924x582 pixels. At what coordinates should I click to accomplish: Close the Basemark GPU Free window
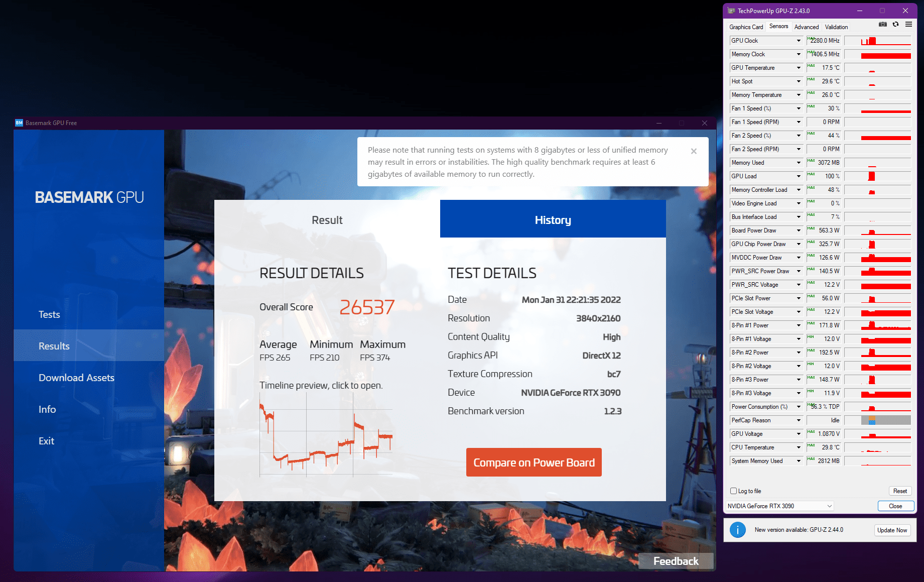(705, 123)
